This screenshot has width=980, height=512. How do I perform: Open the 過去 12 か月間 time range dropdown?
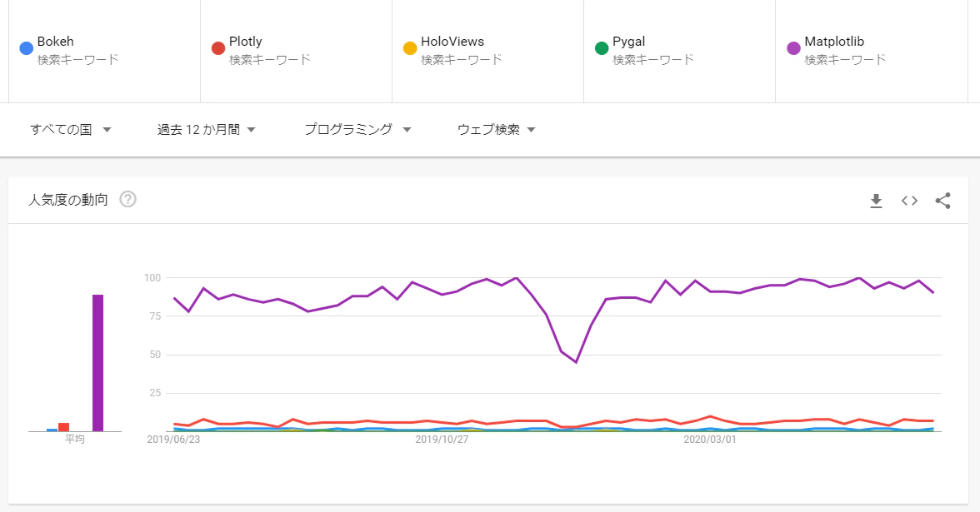coord(206,129)
